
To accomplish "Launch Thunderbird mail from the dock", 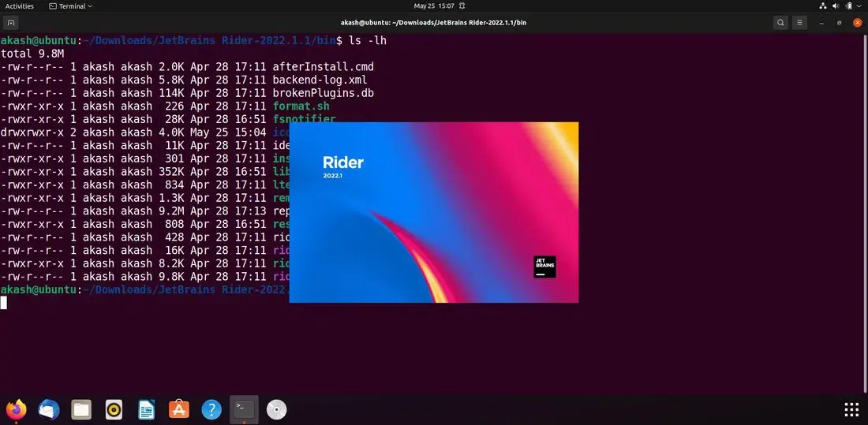I will click(49, 409).
